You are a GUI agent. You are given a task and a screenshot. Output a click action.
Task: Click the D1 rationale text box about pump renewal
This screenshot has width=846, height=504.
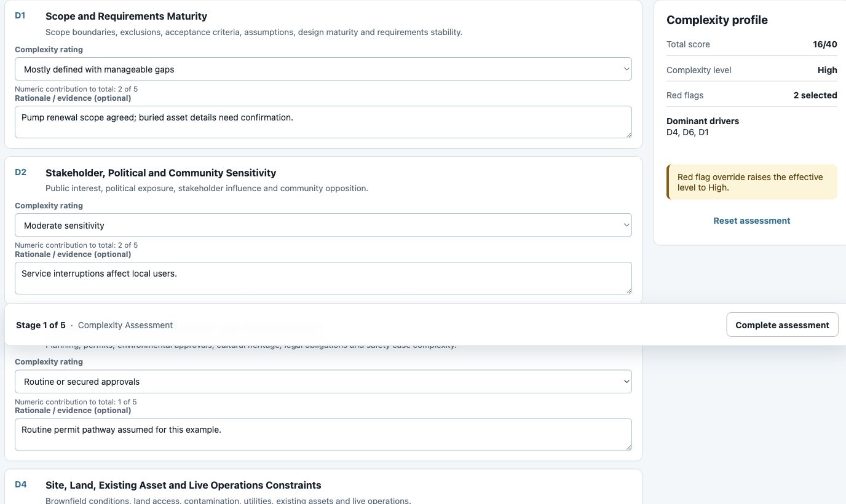(323, 122)
